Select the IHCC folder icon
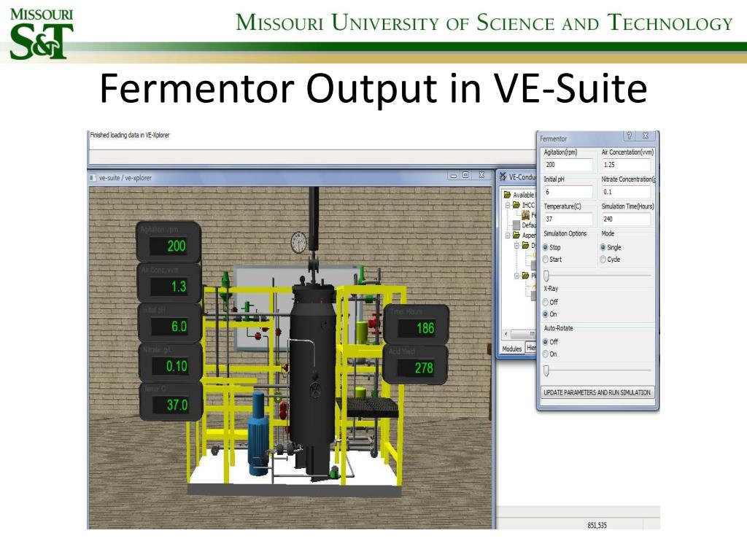The image size is (747, 560). click(516, 205)
